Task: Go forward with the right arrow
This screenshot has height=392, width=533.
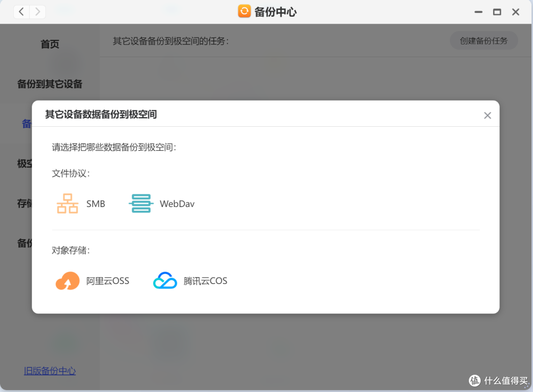Action: [38, 12]
